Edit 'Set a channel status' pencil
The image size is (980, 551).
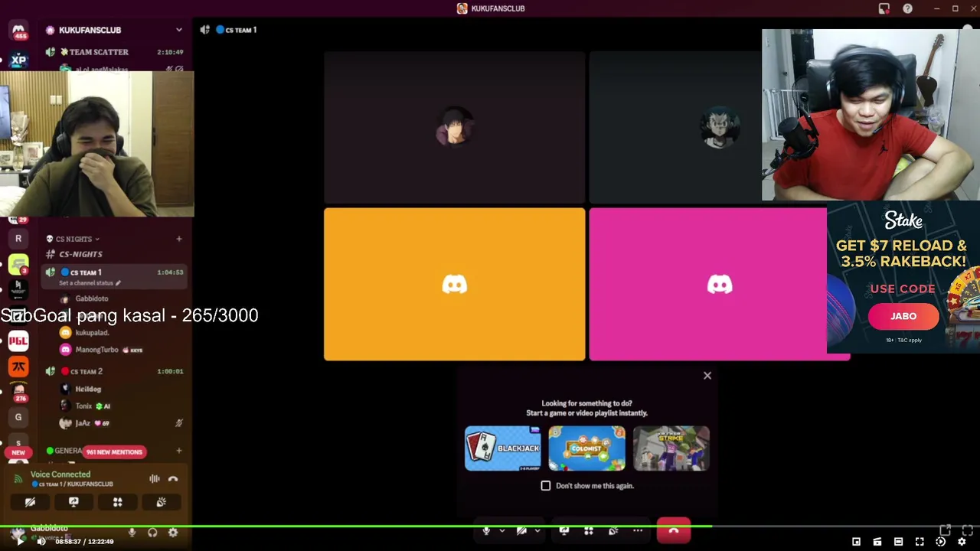point(118,283)
